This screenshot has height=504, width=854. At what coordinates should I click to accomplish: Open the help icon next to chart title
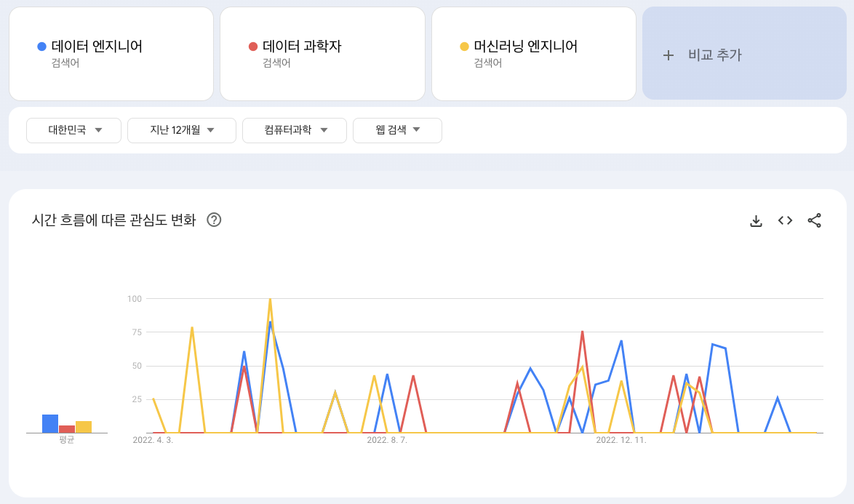[214, 220]
